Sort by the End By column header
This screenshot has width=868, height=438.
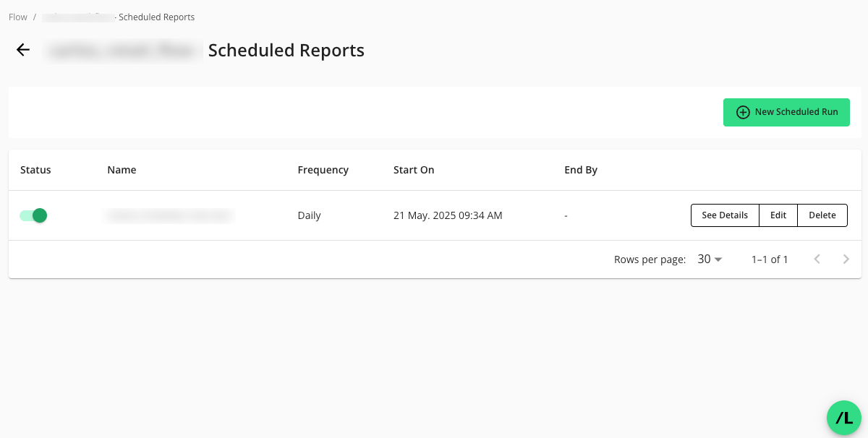[x=581, y=170]
